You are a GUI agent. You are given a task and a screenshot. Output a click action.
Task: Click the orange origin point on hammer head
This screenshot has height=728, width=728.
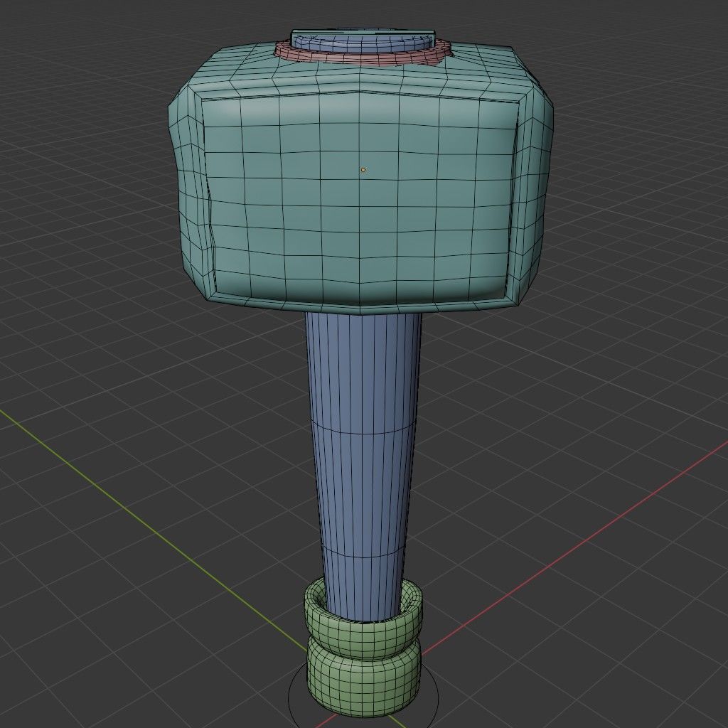(363, 171)
